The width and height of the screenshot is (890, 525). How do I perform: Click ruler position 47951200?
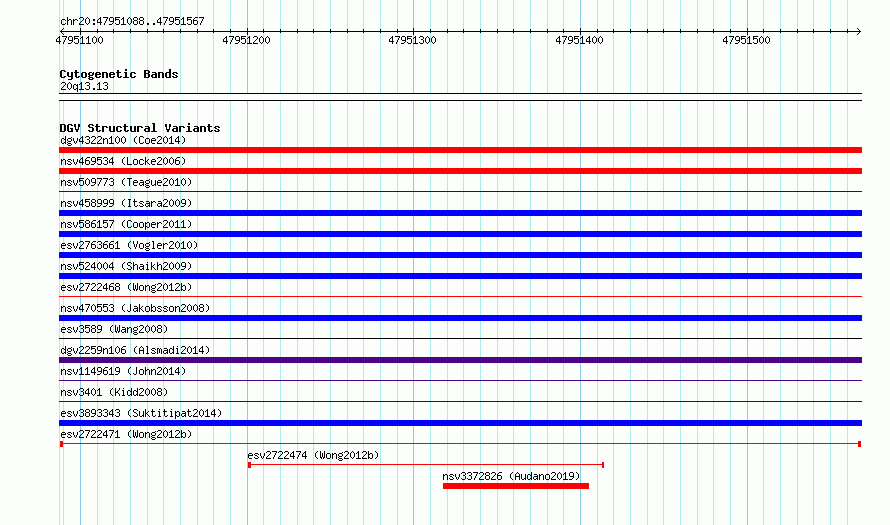pos(246,40)
